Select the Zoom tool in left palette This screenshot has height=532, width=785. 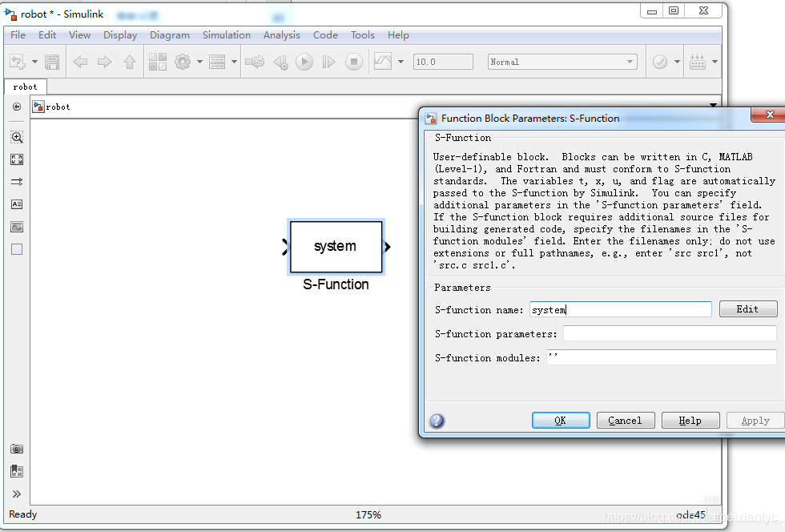(16, 137)
